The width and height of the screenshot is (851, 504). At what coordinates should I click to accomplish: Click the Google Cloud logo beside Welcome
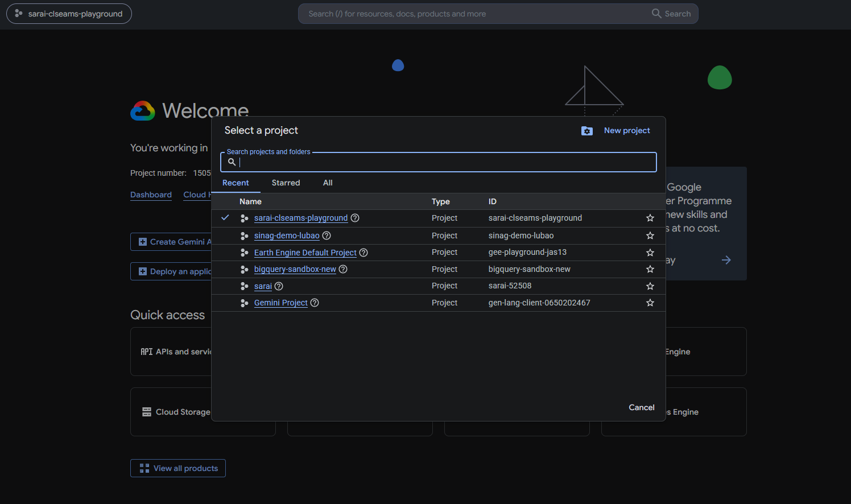point(143,111)
